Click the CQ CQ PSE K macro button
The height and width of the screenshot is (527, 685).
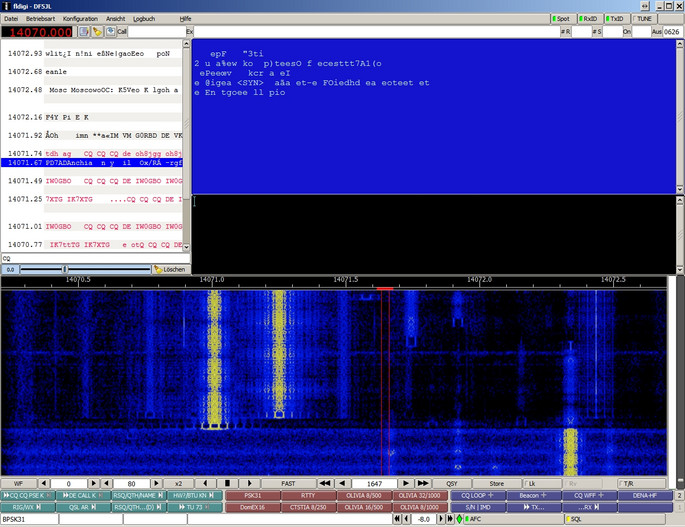coord(28,496)
